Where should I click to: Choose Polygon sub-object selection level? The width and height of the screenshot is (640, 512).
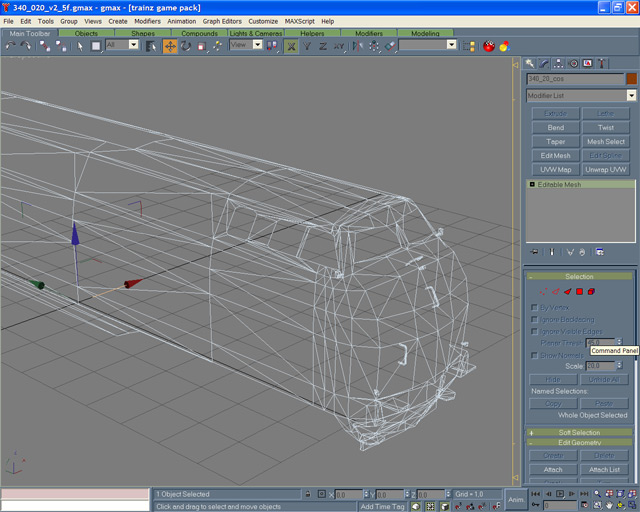pos(579,291)
